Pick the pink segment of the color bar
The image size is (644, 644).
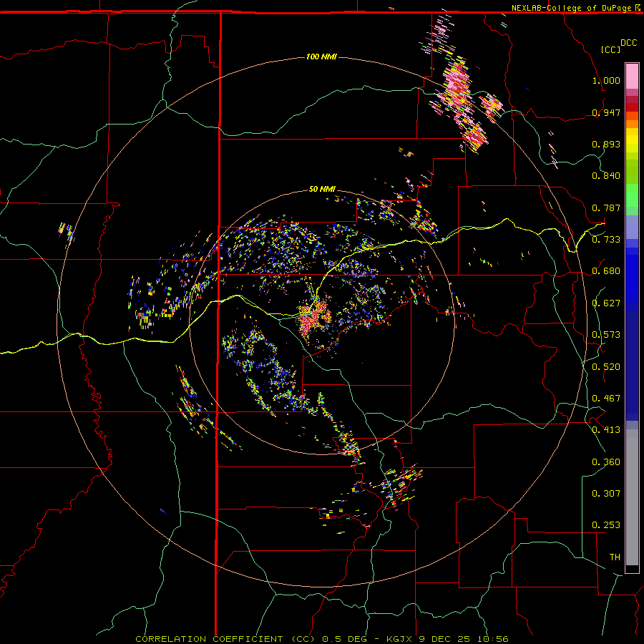tap(632, 76)
